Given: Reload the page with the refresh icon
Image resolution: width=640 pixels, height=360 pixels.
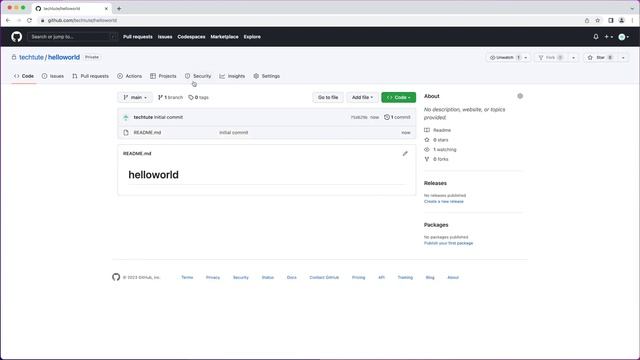Looking at the screenshot, I should click(29, 20).
